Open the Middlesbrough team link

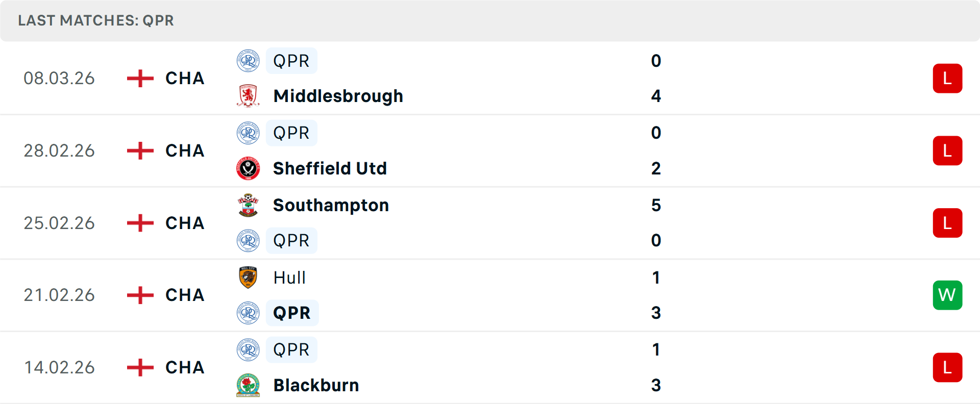338,96
